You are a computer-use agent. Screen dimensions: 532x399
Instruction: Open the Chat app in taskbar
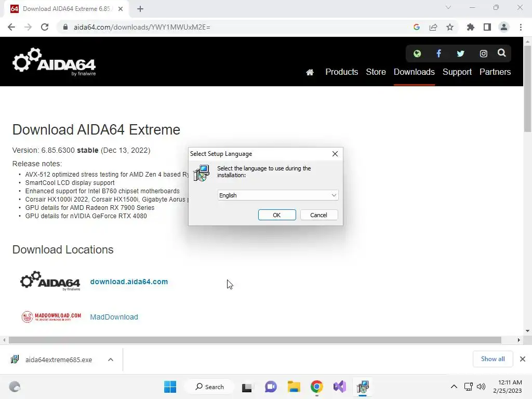pyautogui.click(x=270, y=387)
